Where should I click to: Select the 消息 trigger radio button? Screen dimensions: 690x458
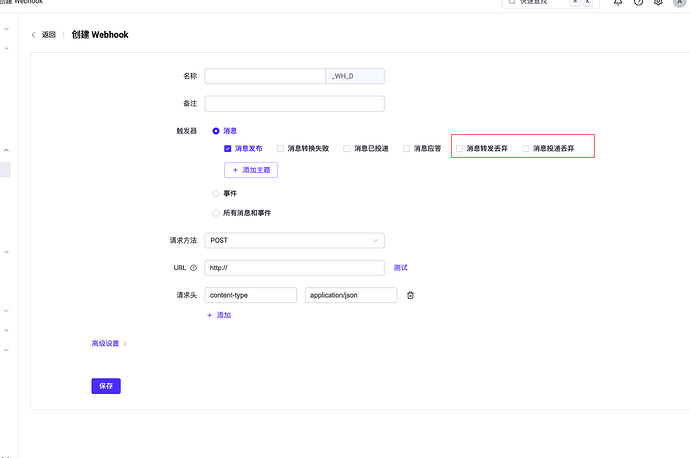point(216,131)
